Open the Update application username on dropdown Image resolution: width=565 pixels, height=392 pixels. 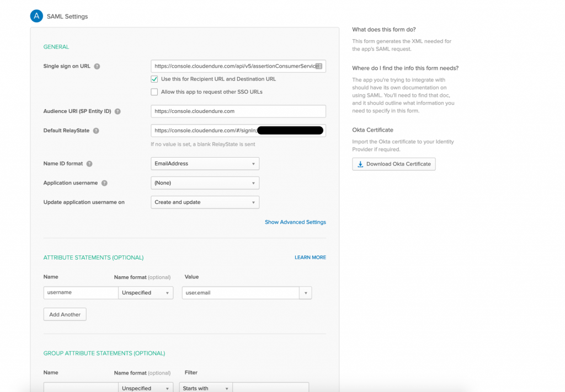(x=205, y=202)
